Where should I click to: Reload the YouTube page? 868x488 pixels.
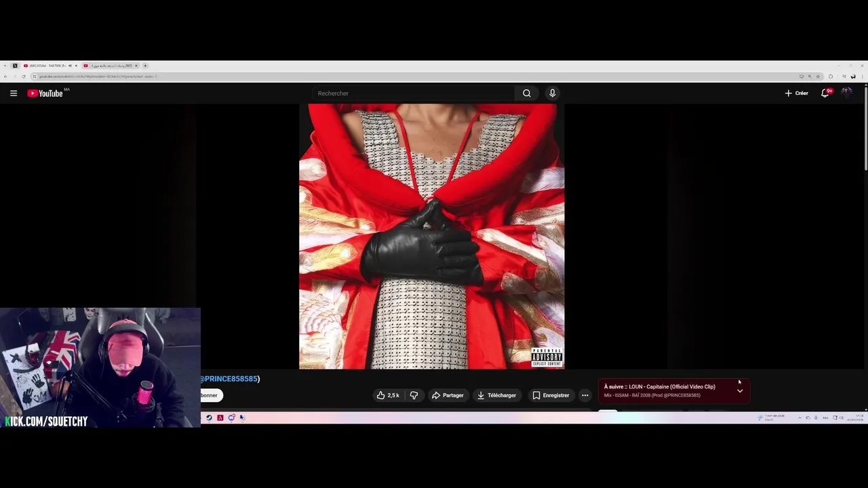[24, 77]
